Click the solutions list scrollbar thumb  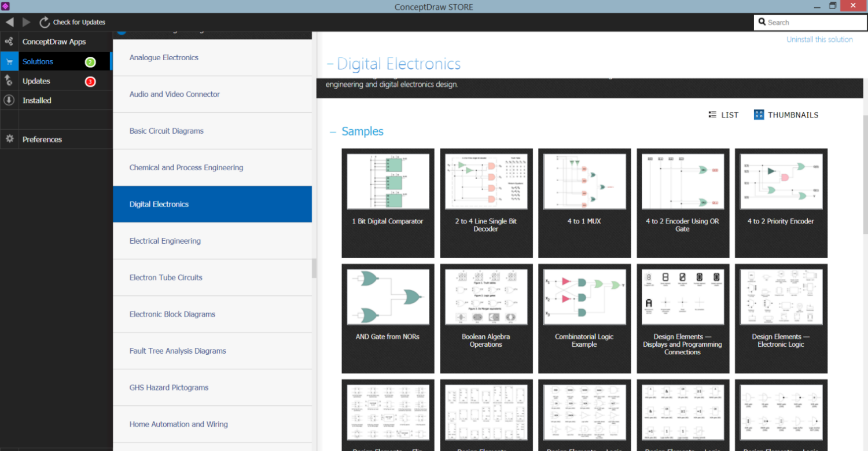coord(314,268)
